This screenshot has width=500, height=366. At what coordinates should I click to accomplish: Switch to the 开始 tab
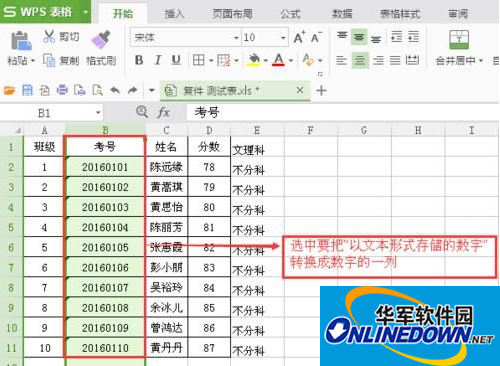[123, 14]
